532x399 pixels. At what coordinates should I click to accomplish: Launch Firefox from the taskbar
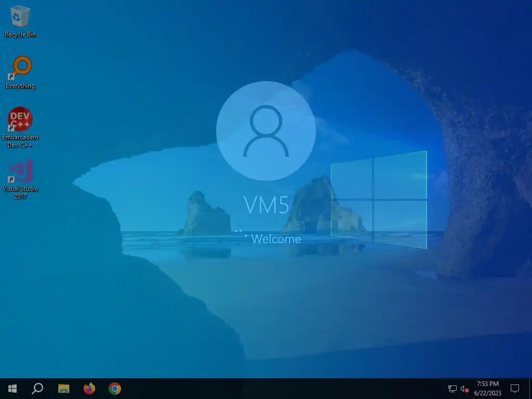pos(89,389)
